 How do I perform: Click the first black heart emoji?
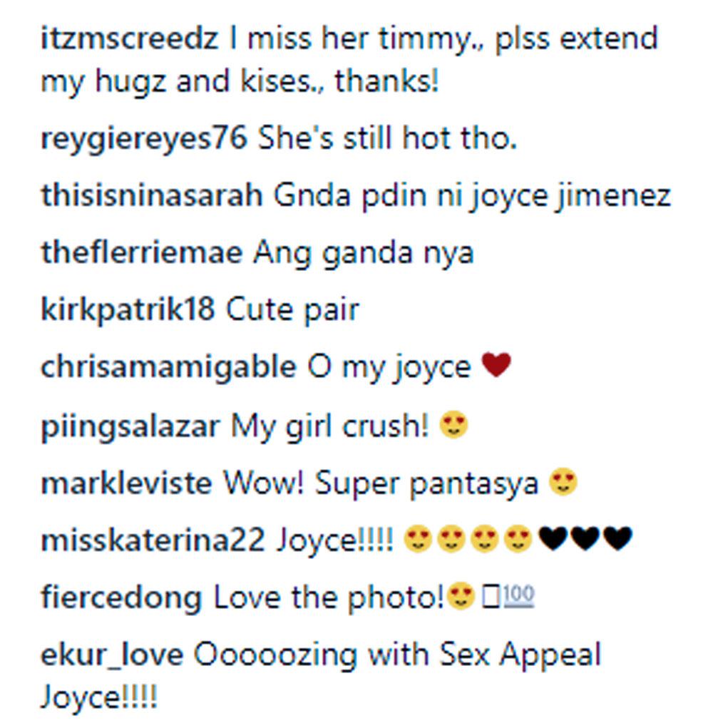tap(553, 538)
